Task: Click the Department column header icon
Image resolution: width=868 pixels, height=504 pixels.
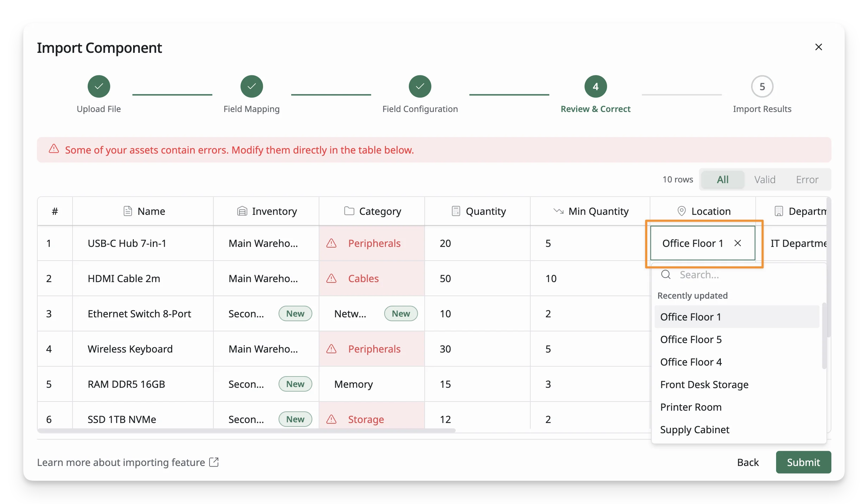Action: tap(779, 211)
